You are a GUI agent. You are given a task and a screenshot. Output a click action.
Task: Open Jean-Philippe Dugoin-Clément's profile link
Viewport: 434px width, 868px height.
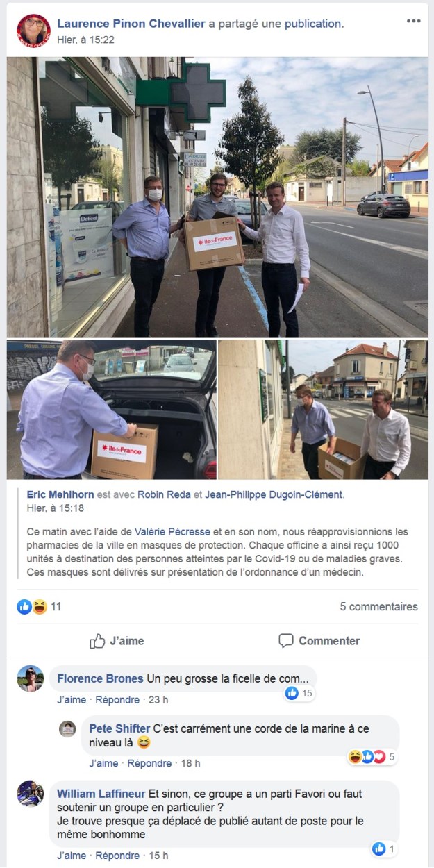[x=270, y=495]
